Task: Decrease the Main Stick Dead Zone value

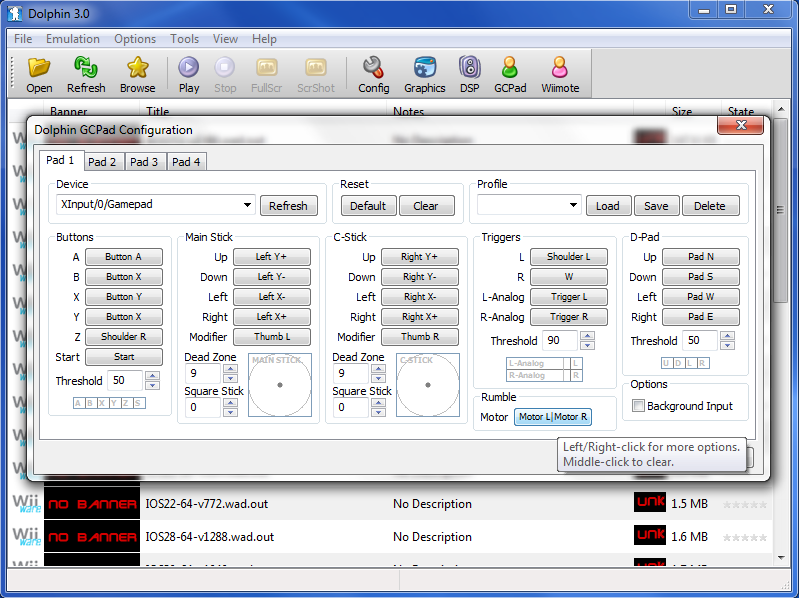Action: point(229,379)
